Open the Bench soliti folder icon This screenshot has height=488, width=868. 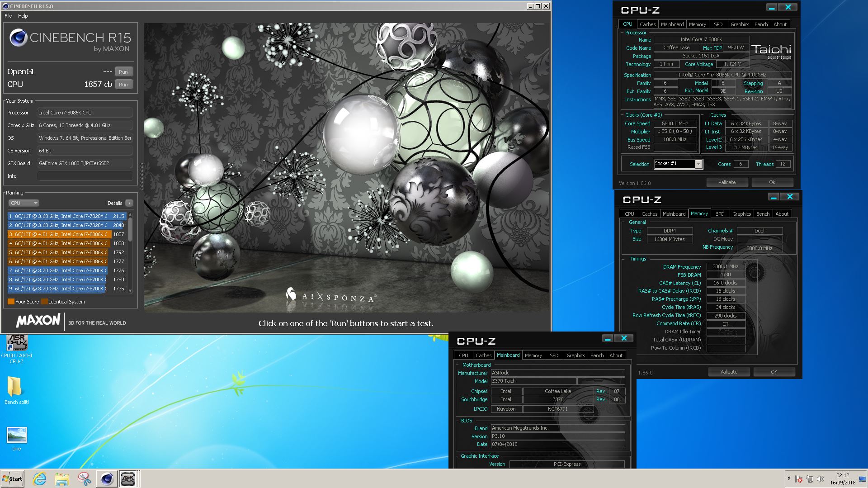pos(16,390)
